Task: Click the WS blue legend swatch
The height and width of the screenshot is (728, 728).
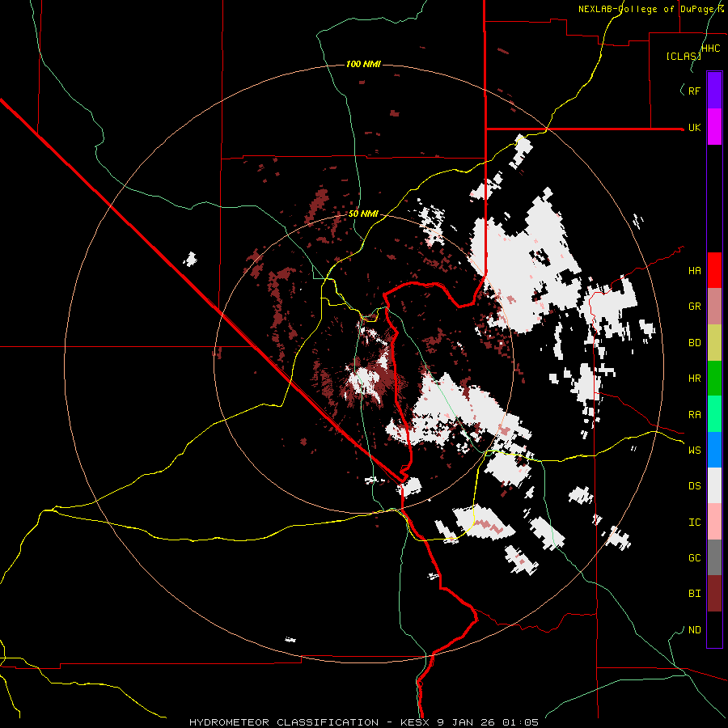Action: point(714,450)
